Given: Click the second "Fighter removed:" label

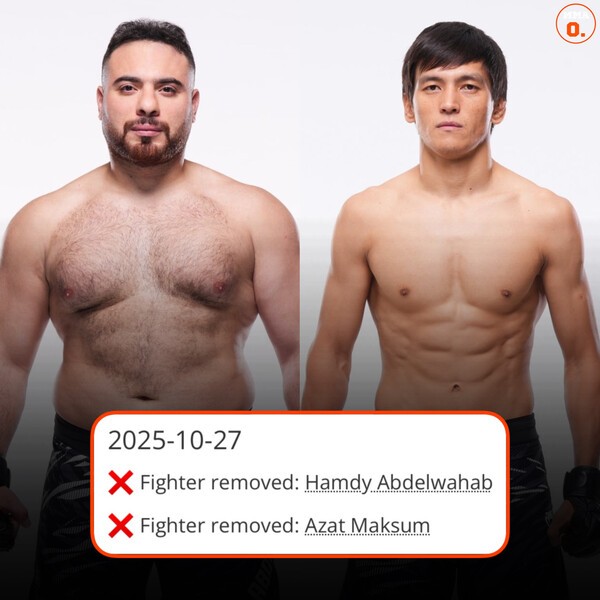Looking at the screenshot, I should click(x=220, y=525).
